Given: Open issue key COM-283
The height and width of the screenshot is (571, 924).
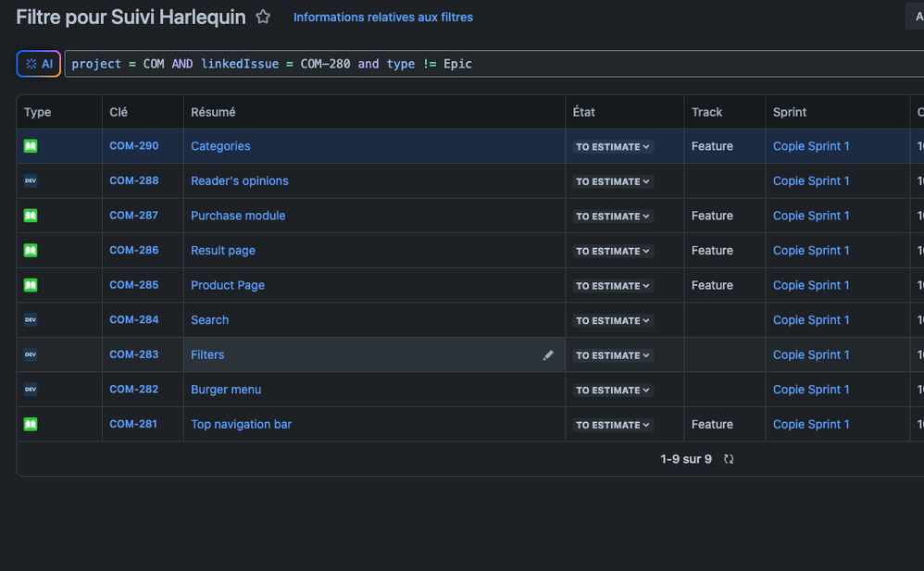Looking at the screenshot, I should point(133,354).
